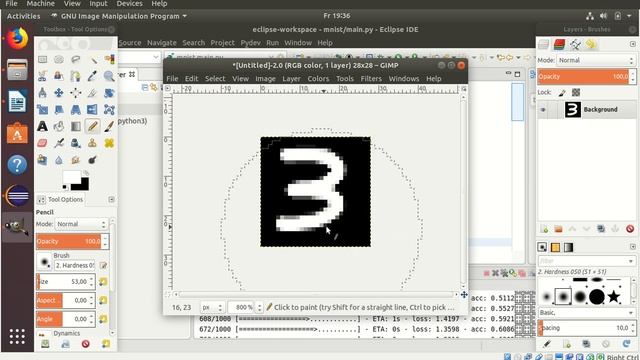Reset Aspect ratio to brush default
This screenshot has height=360, width=640.
click(x=103, y=300)
